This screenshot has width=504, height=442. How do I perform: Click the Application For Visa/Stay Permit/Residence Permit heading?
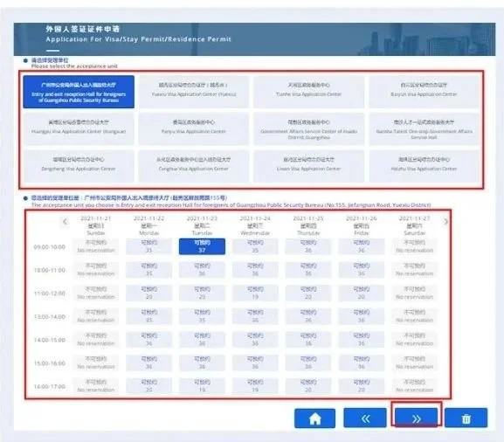[x=139, y=39]
